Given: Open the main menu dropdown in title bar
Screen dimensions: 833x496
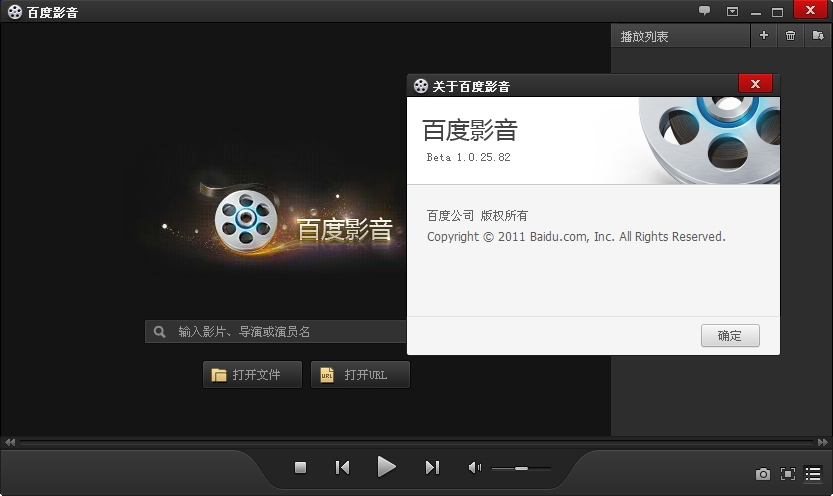Looking at the screenshot, I should [x=733, y=11].
